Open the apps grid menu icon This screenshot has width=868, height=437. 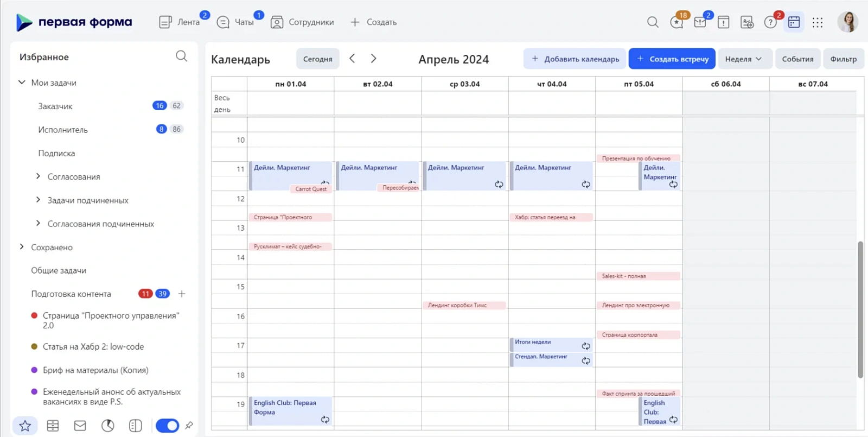point(818,22)
